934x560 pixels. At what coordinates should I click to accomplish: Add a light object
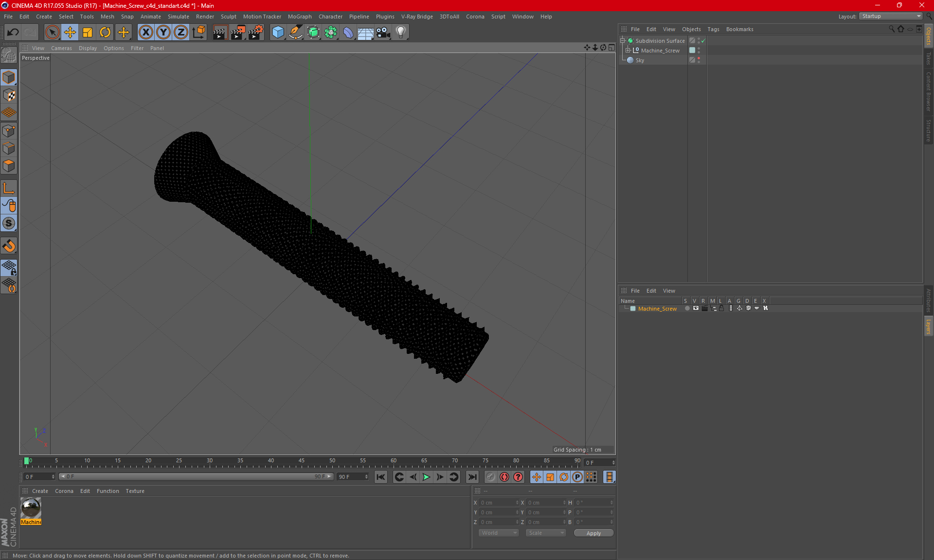[401, 32]
